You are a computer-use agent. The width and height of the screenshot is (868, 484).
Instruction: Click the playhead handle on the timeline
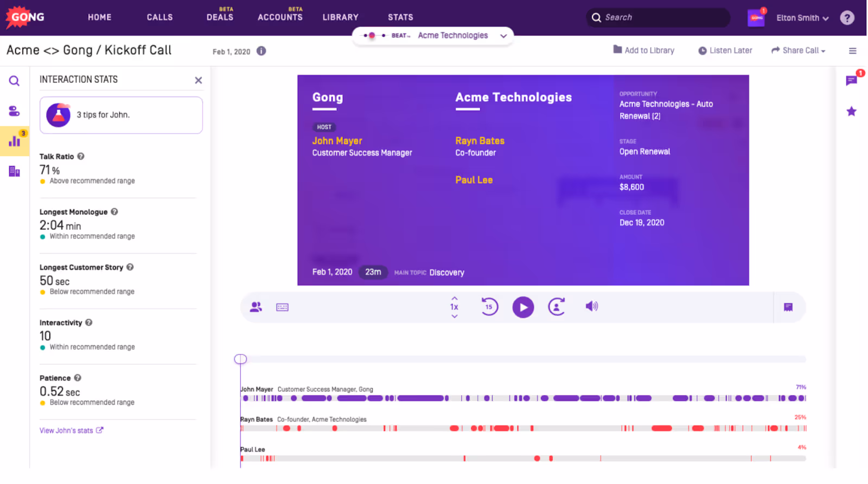point(240,359)
